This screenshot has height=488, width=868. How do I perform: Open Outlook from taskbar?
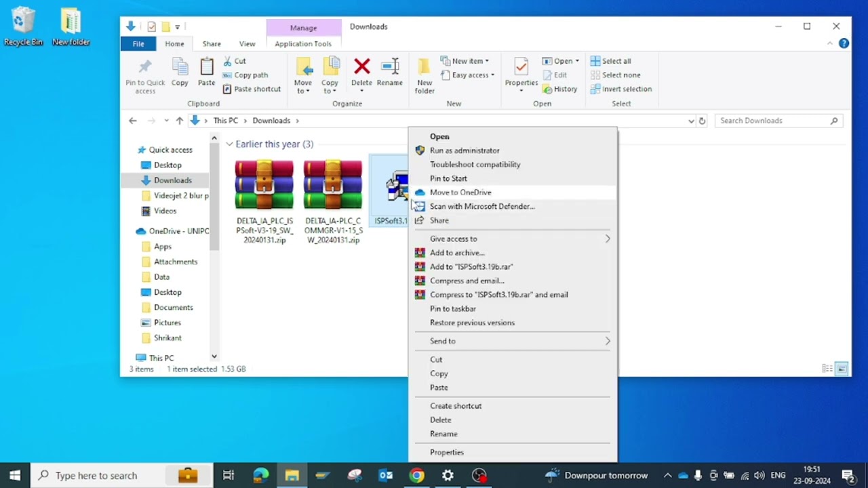[386, 475]
